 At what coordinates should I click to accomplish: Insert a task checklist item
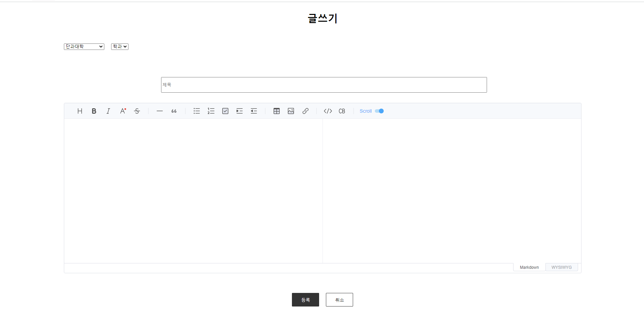point(225,111)
